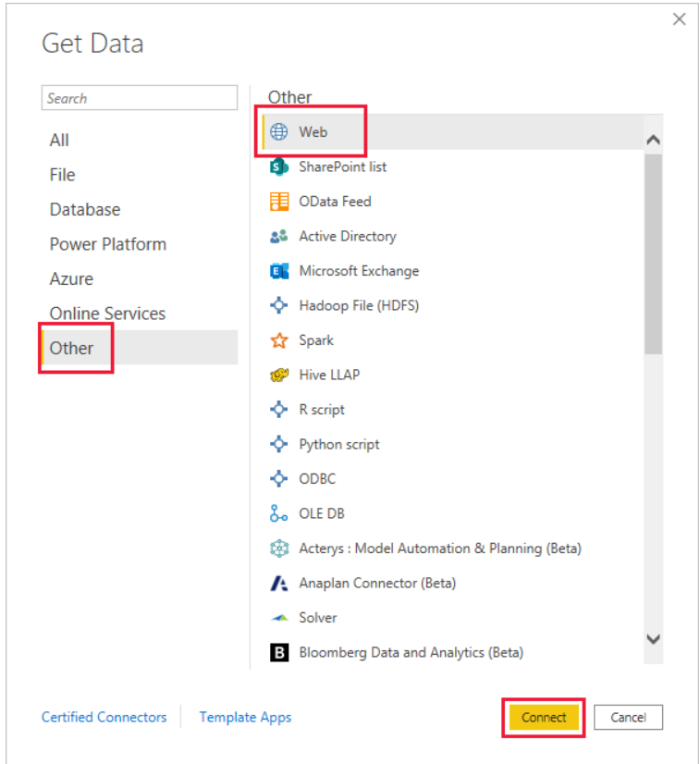Click the Search input field
700x764 pixels.
coord(140,98)
